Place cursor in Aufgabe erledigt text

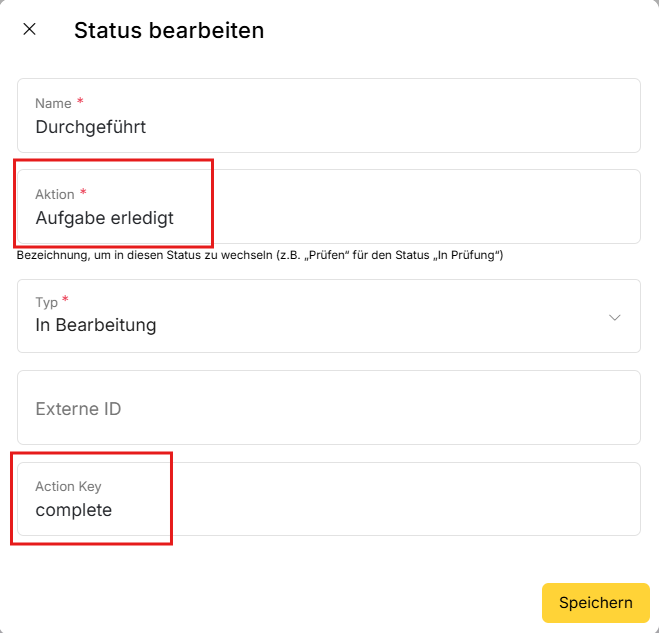point(105,217)
